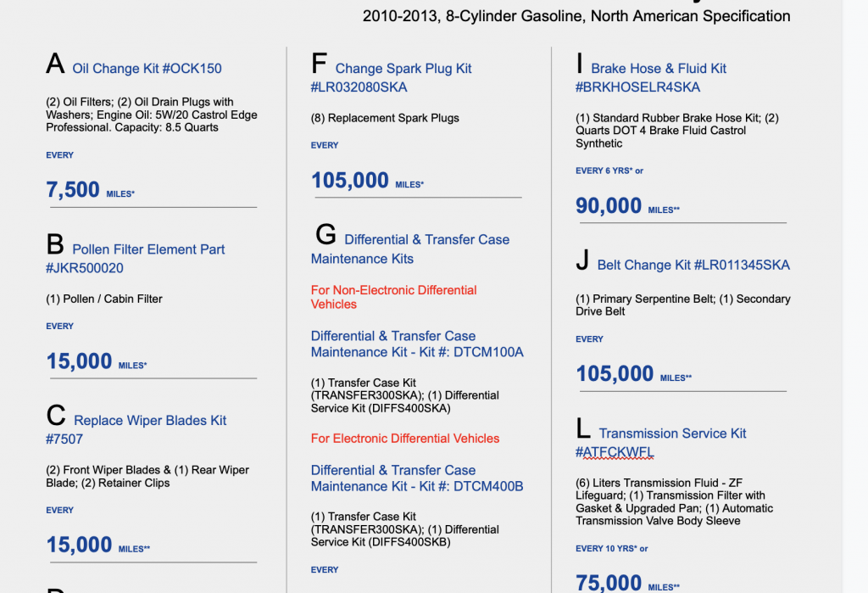This screenshot has width=868, height=593.
Task: Open the Kit #: DTCM400B link
Action: pos(417,478)
